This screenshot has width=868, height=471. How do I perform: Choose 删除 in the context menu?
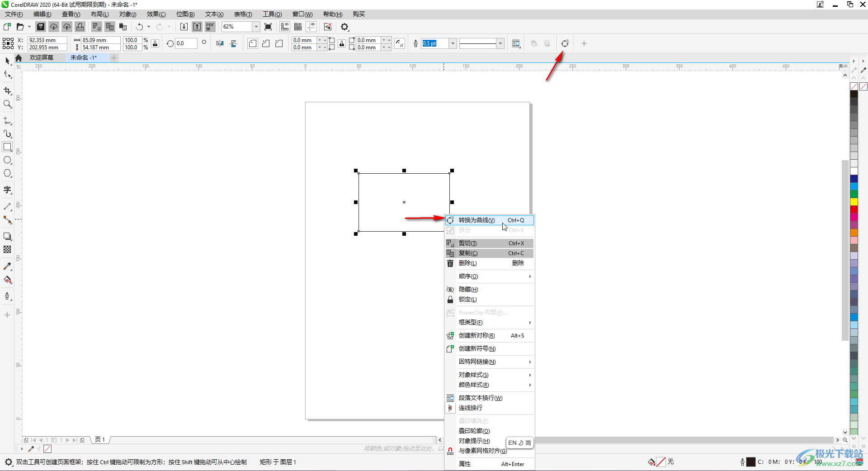(490, 263)
